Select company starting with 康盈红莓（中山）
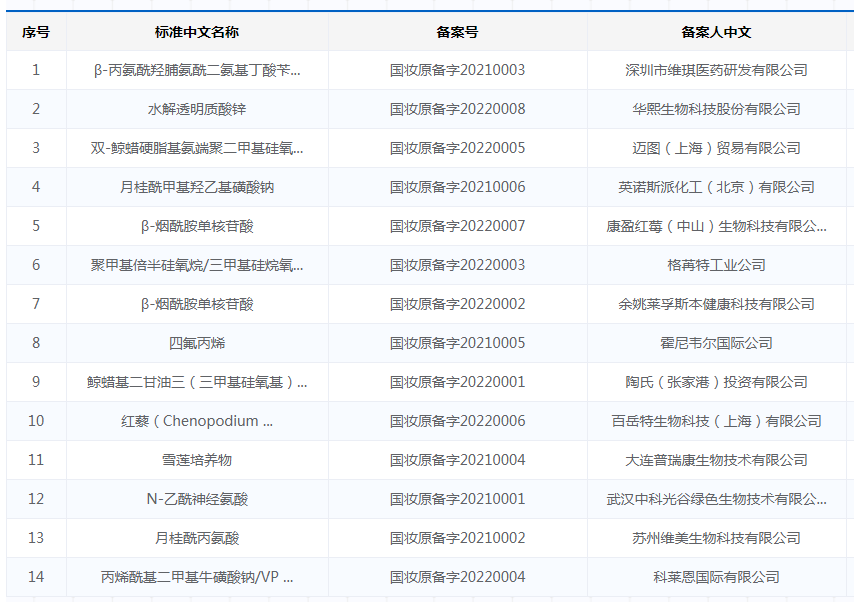 [716, 226]
